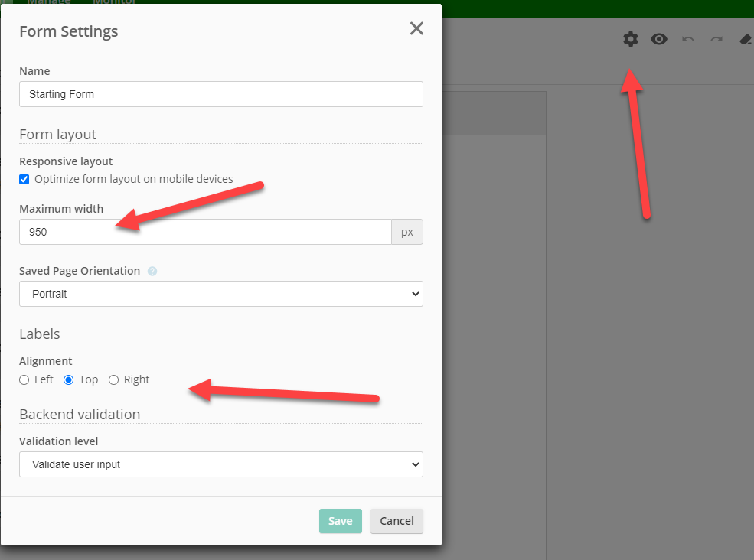Click help icon beside Saved Page Orientation
754x560 pixels.
[152, 272]
